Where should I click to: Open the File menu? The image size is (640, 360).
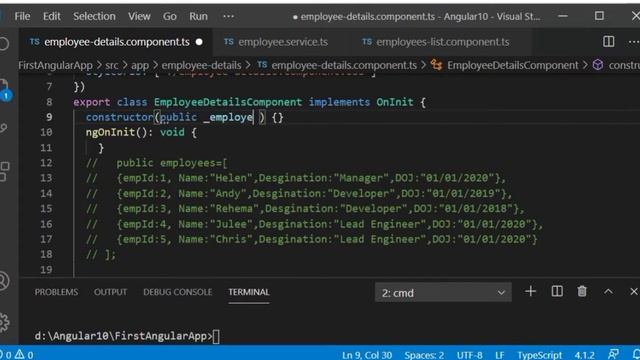point(22,16)
